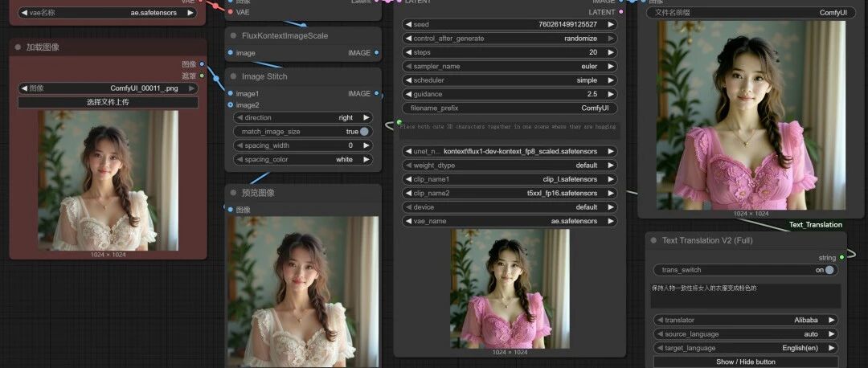Collapse the 加载图像 node via its title dot

18,47
